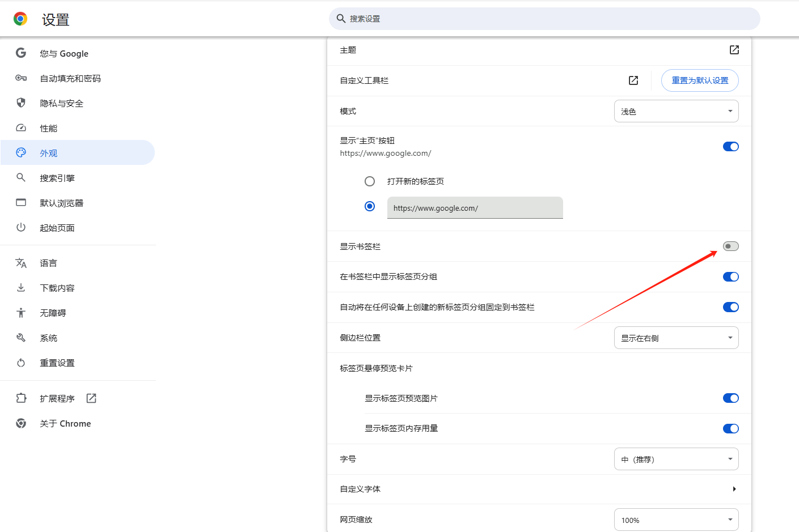Click the wrench icon for system
Viewport: 799px width, 532px height.
(x=21, y=338)
